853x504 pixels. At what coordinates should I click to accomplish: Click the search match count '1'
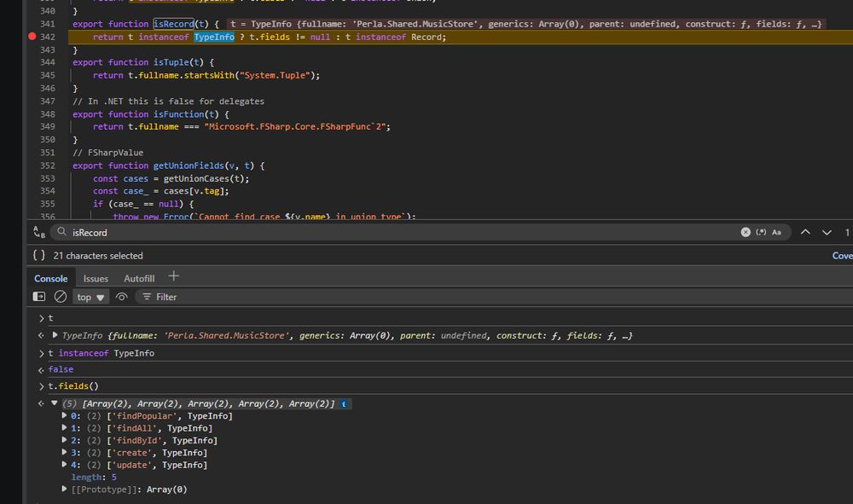tap(847, 232)
